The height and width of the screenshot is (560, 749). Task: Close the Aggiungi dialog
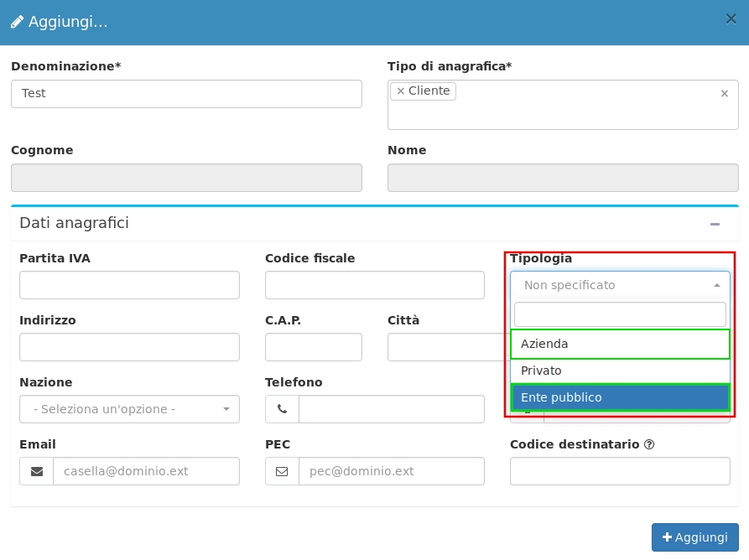731,19
